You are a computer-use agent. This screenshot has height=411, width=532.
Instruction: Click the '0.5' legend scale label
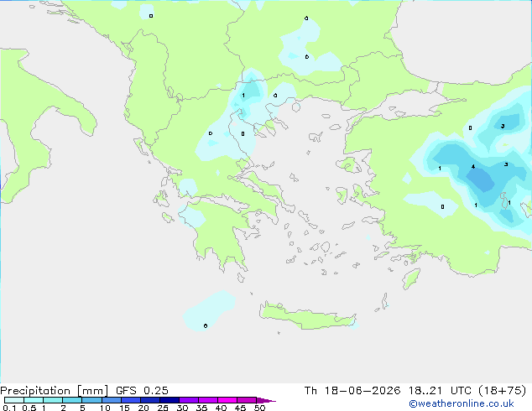click(x=29, y=408)
